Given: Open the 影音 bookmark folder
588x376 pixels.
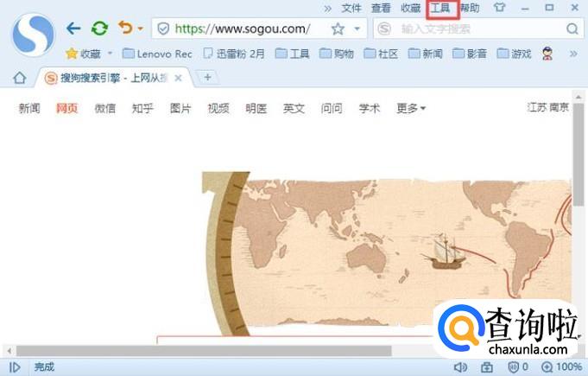Looking at the screenshot, I should click(470, 54).
